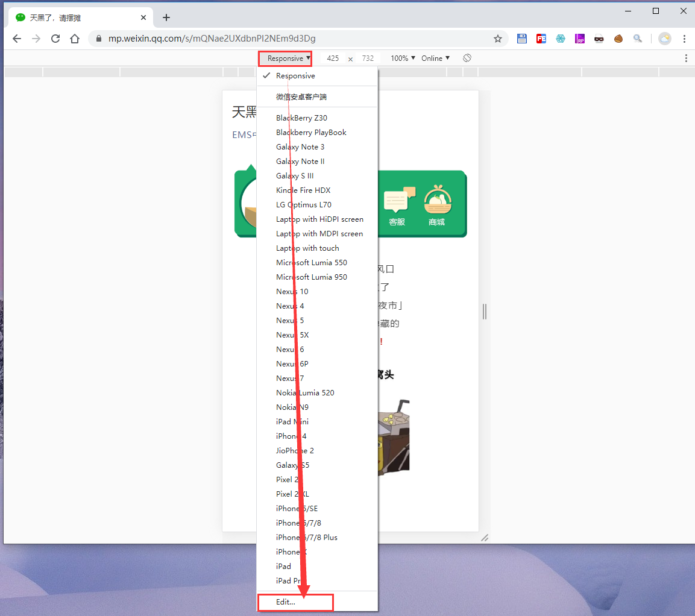
Task: Choose iPhone 4 device
Action: (x=317, y=436)
